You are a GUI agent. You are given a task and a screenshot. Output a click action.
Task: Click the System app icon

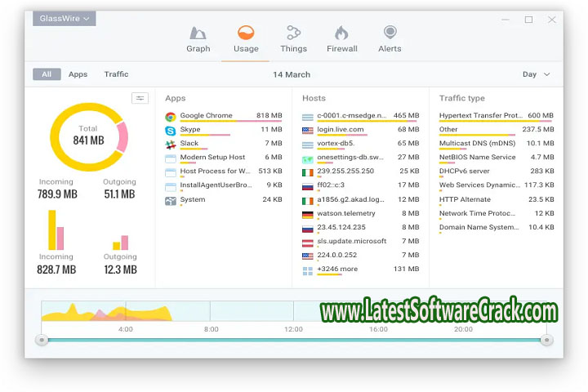171,201
